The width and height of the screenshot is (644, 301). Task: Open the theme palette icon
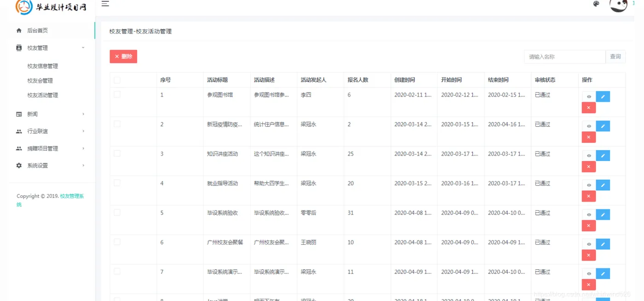pos(596,4)
